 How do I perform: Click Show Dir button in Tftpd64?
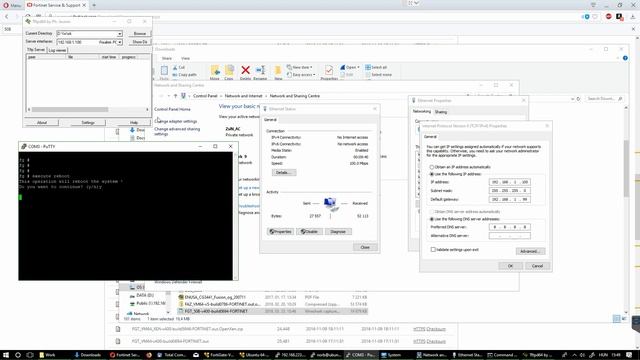pyautogui.click(x=140, y=42)
